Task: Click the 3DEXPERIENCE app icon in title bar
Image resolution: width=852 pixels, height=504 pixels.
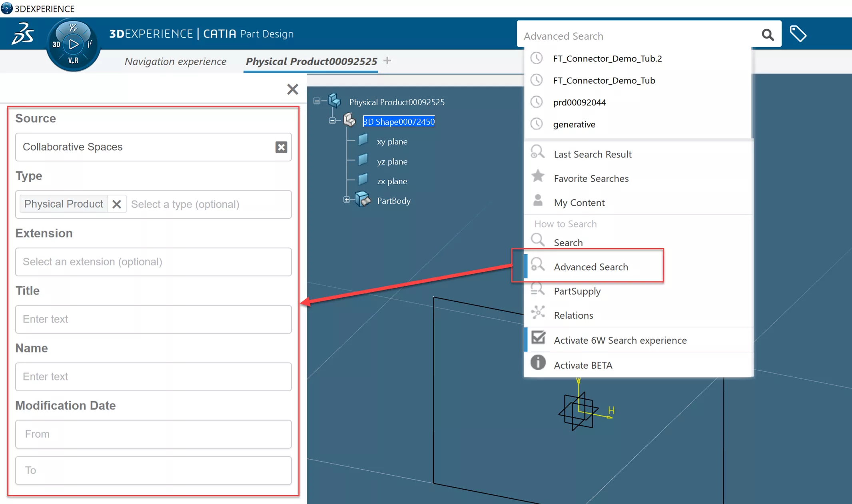Action: point(6,8)
